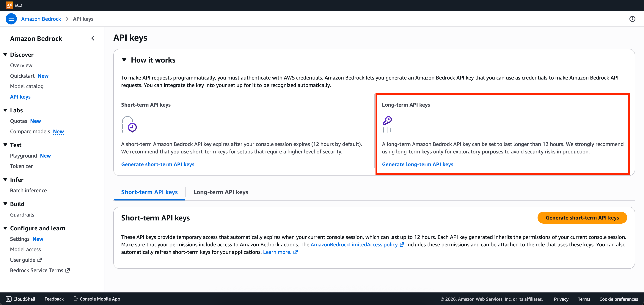Click the User guide external link icon
This screenshot has width=644, height=305.
coord(40,260)
